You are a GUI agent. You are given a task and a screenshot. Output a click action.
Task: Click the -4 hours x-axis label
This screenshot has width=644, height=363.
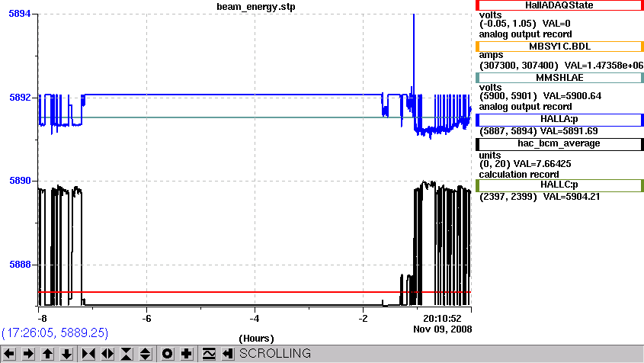(255, 319)
